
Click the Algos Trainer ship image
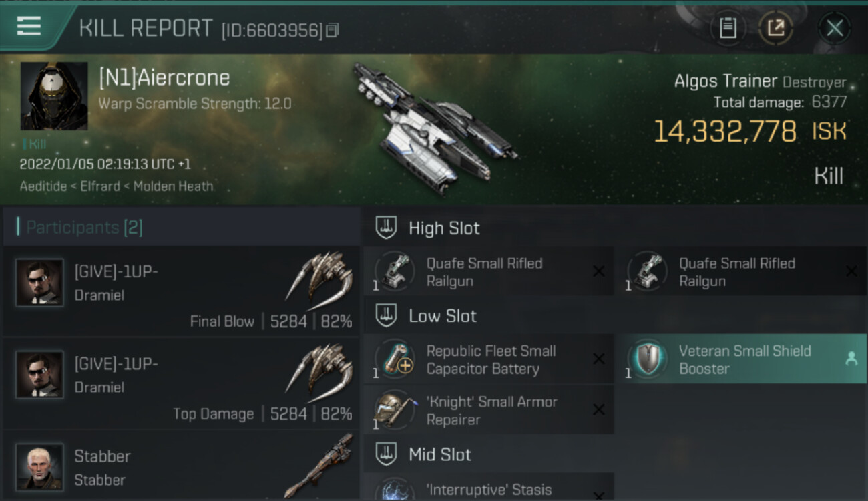[434, 128]
